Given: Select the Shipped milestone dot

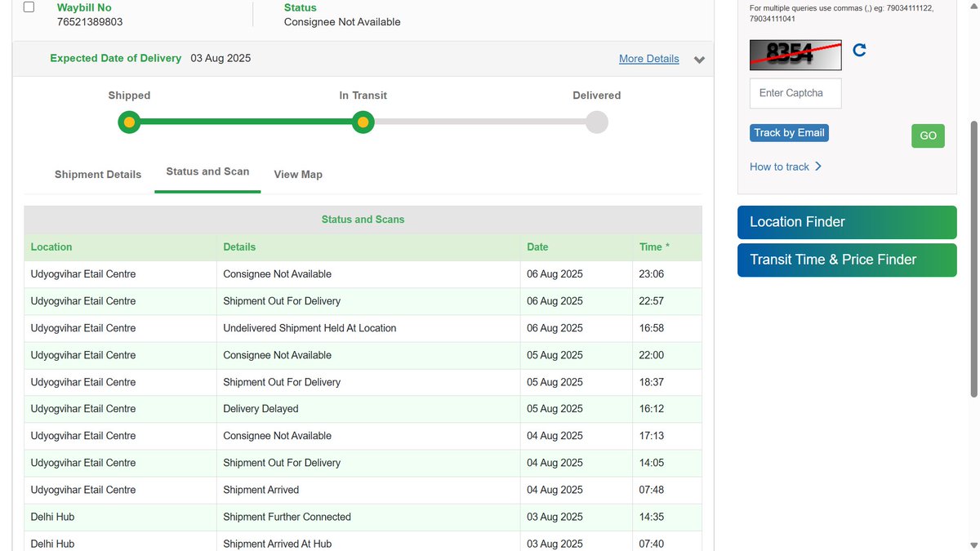Looking at the screenshot, I should click(129, 122).
